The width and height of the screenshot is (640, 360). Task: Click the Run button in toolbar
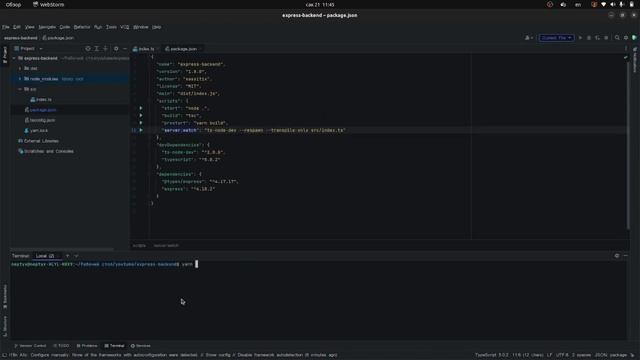[580, 38]
